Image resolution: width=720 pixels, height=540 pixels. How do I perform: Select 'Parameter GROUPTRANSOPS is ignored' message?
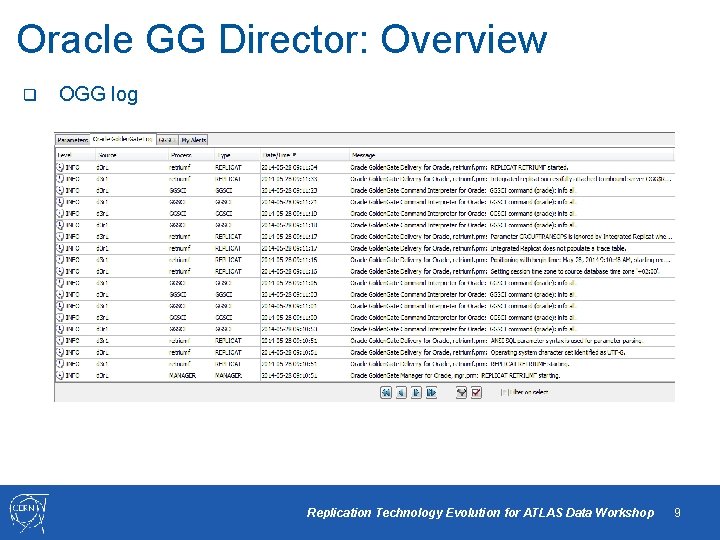[x=512, y=236]
